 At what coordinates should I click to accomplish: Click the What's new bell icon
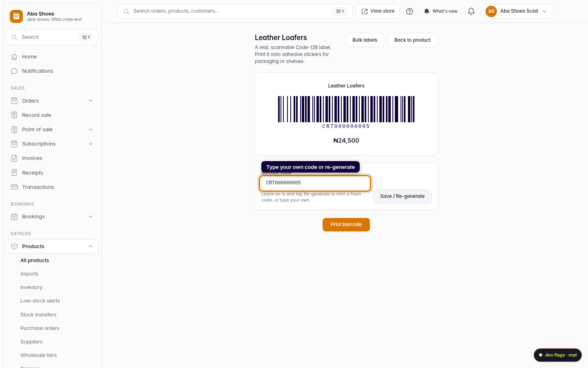pos(427,11)
